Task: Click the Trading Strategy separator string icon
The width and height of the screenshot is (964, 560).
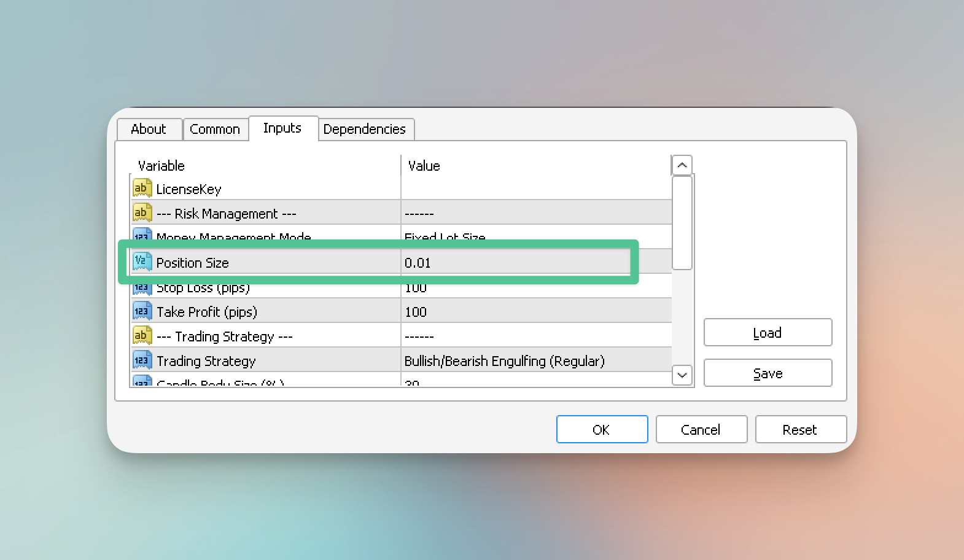Action: 142,335
